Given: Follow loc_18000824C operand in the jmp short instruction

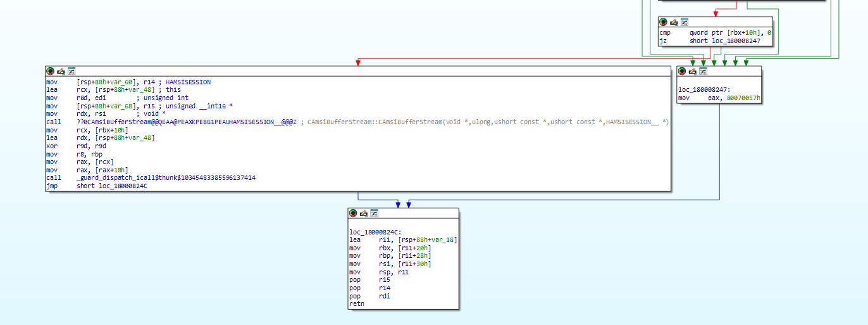Looking at the screenshot, I should tap(123, 186).
